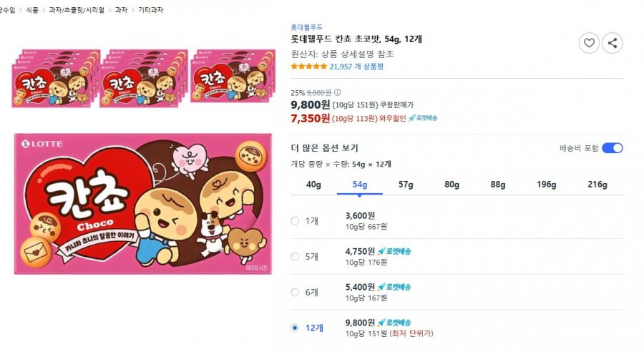The width and height of the screenshot is (644, 352).
Task: Switch to the 80g weight tab
Action: [452, 185]
